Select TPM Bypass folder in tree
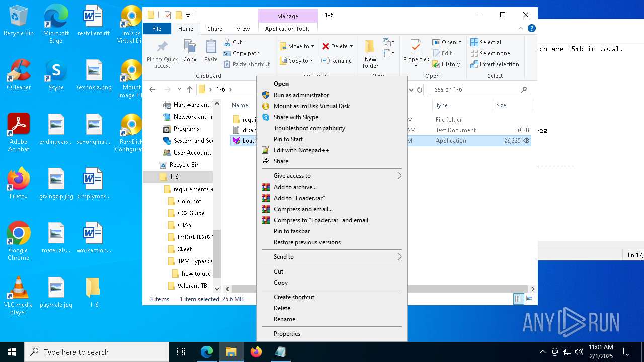 coord(190,261)
